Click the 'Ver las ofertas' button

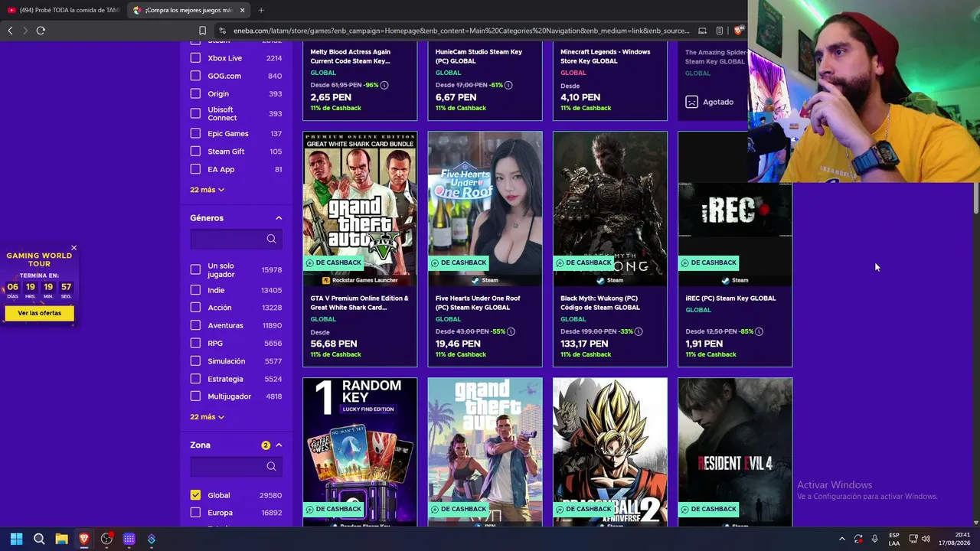(x=40, y=313)
